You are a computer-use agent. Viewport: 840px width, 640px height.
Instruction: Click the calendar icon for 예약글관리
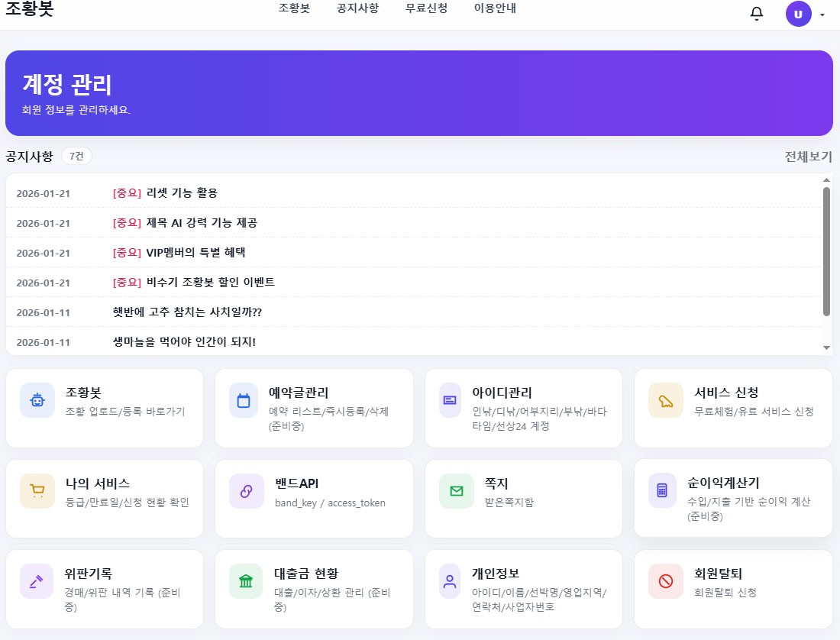[x=244, y=400]
